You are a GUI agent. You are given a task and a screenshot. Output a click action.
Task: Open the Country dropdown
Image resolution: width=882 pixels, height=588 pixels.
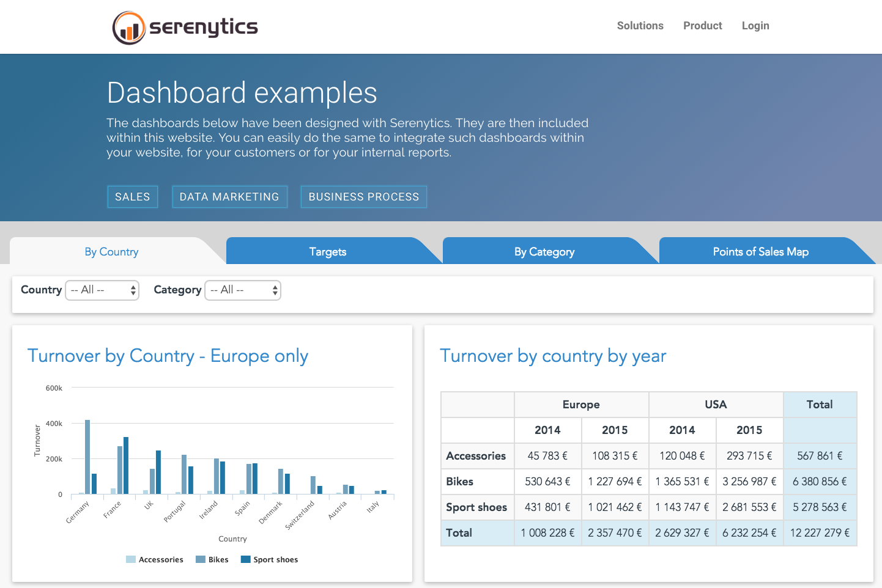[x=102, y=290]
